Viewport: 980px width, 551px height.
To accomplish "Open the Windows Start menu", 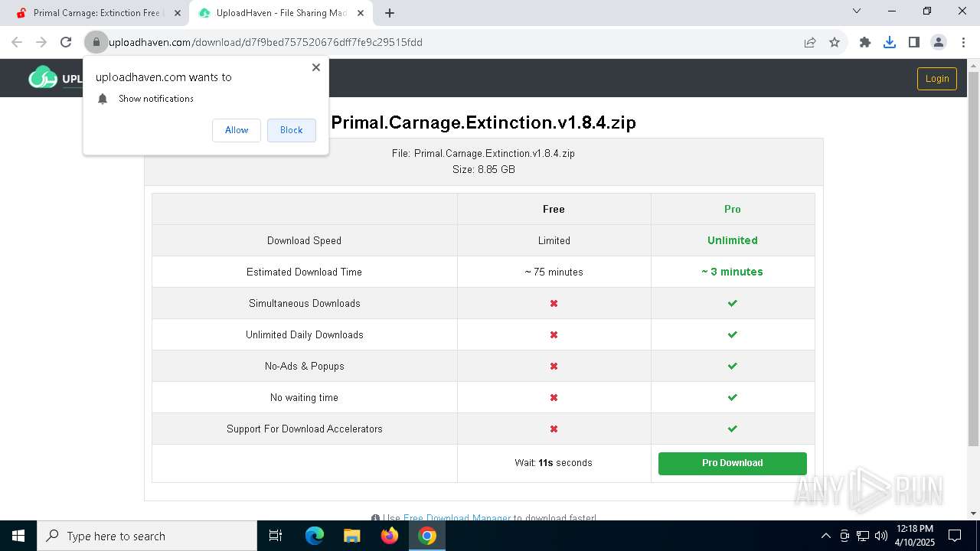I will tap(18, 536).
